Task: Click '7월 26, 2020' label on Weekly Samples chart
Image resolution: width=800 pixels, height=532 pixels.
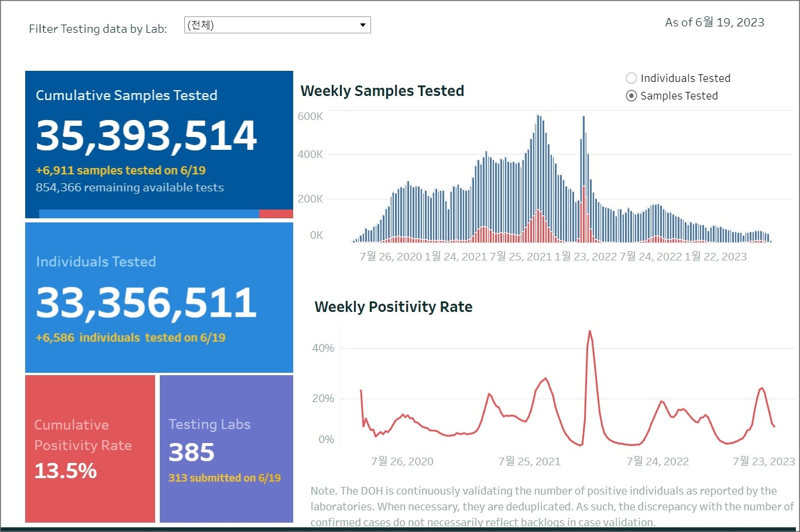Action: tap(391, 256)
